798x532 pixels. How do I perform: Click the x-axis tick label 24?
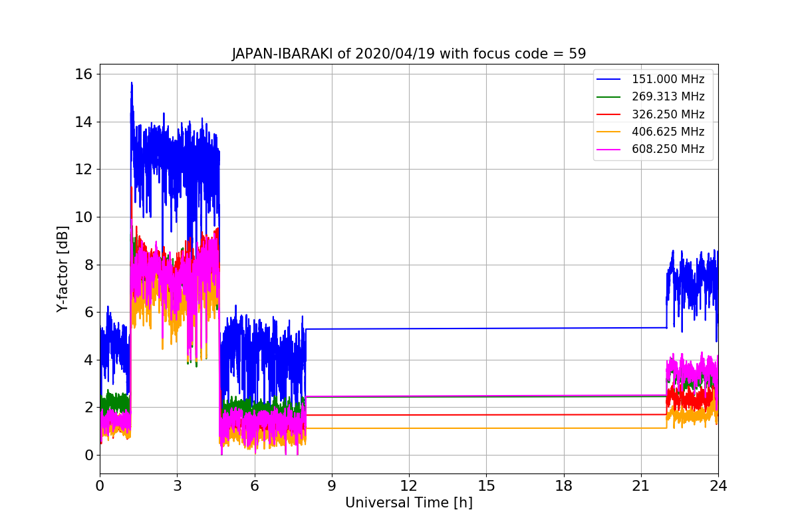(718, 485)
